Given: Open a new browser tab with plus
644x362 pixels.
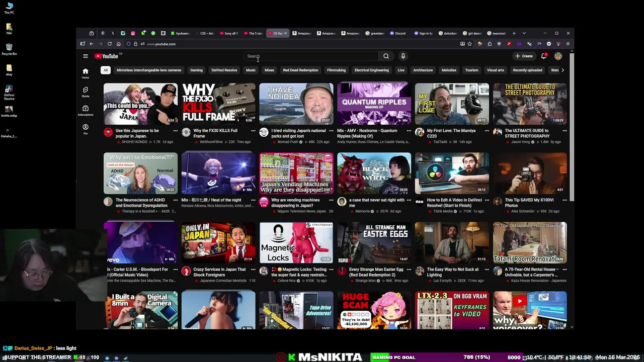Looking at the screenshot, I should [514, 33].
